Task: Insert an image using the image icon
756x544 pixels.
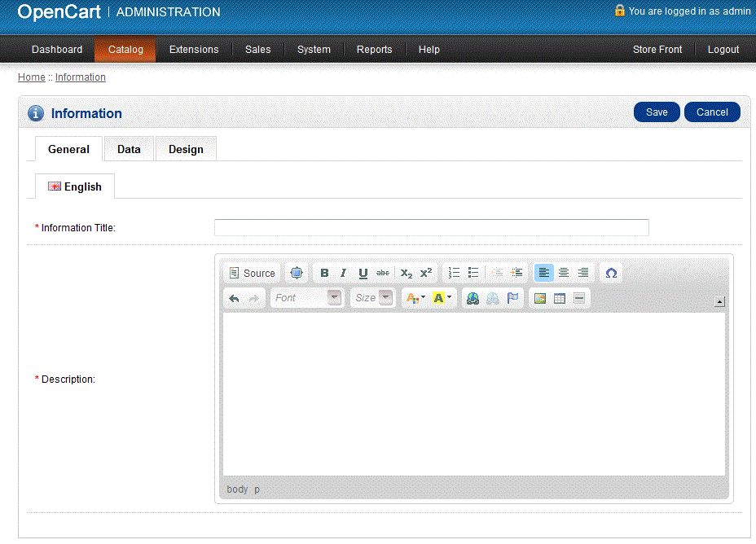Action: [x=539, y=298]
